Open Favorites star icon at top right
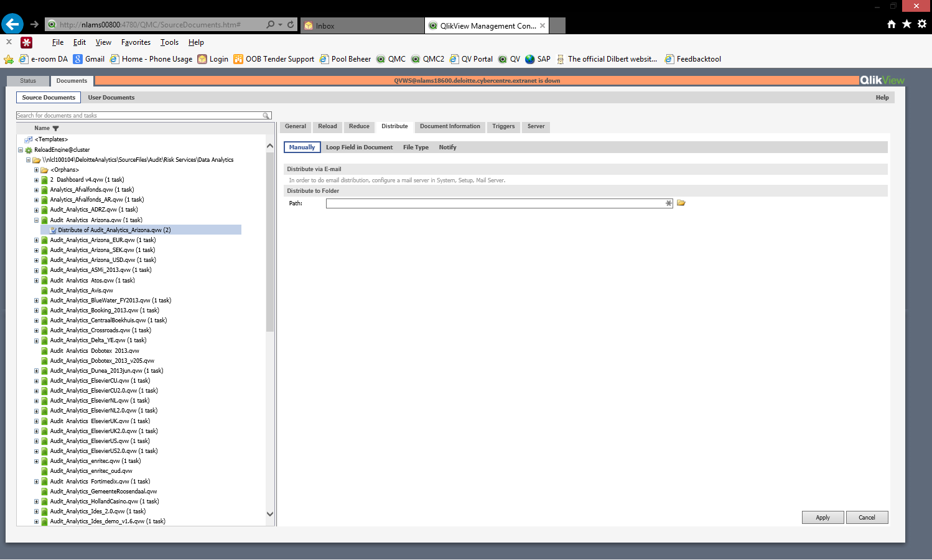Viewport: 932px width, 560px height. pos(906,24)
